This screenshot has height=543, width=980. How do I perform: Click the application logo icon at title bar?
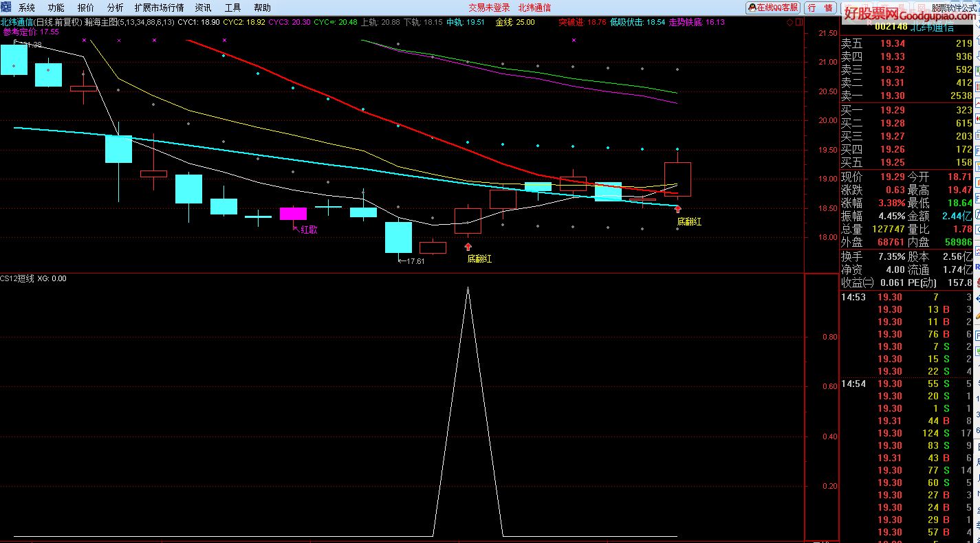pos(6,8)
